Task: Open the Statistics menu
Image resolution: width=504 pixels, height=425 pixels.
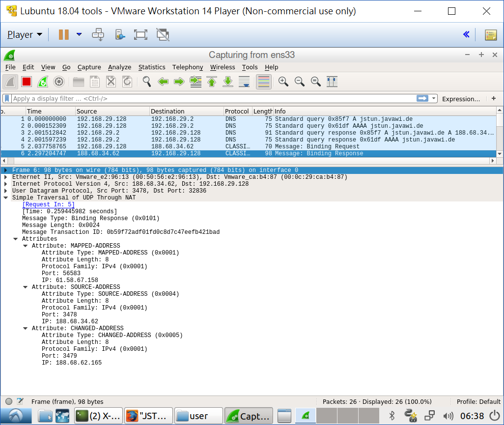Action: point(152,67)
